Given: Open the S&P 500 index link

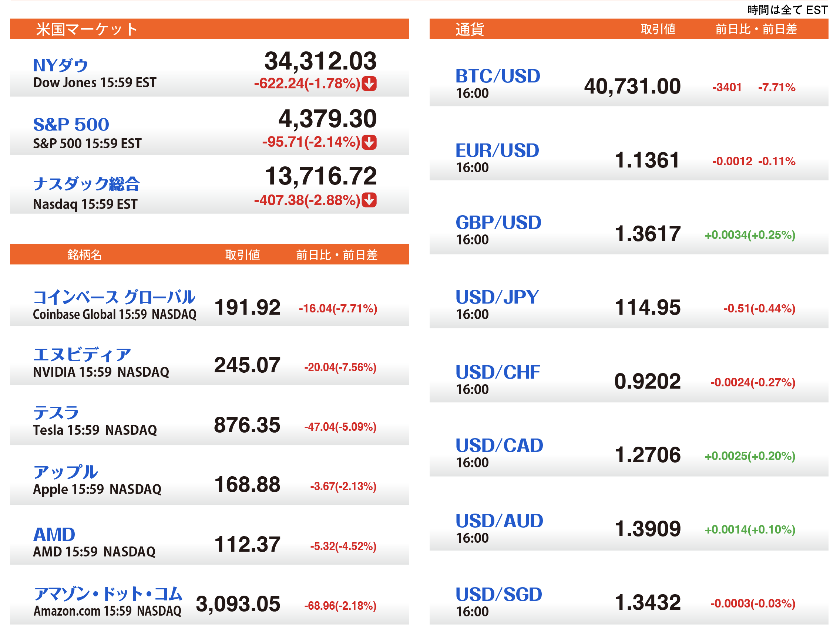Looking at the screenshot, I should [71, 125].
